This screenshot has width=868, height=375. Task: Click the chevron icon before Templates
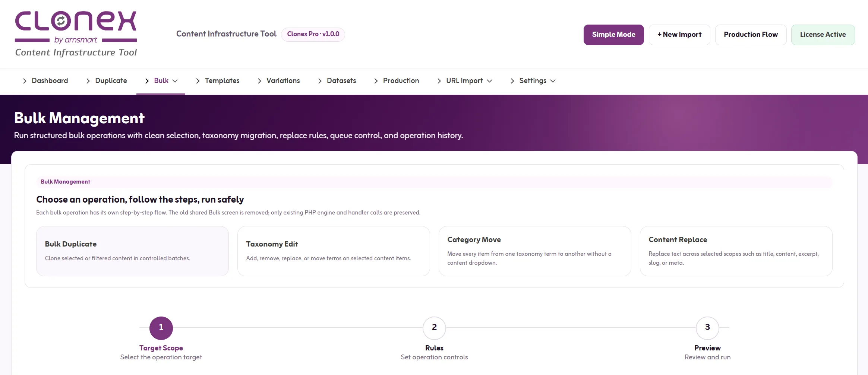coord(198,81)
